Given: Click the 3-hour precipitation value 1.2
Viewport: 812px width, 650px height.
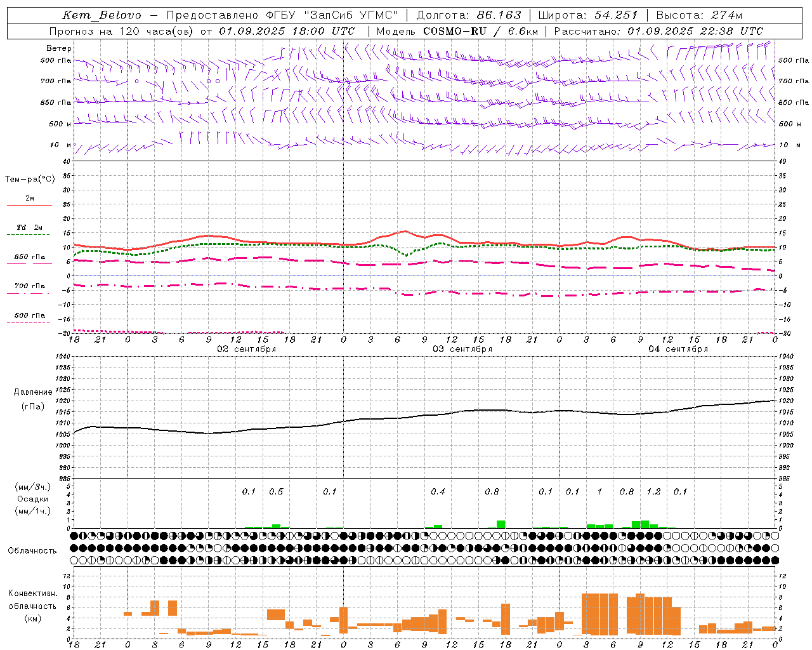Looking at the screenshot, I should 653,492.
